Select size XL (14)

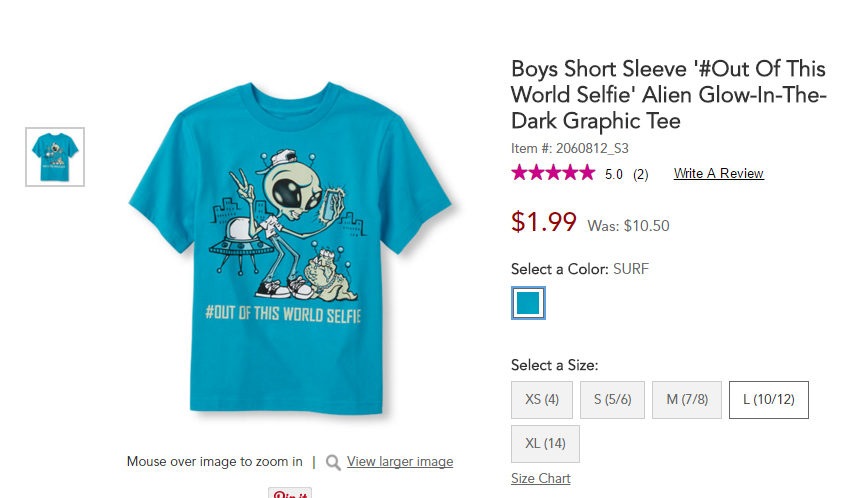tap(545, 444)
